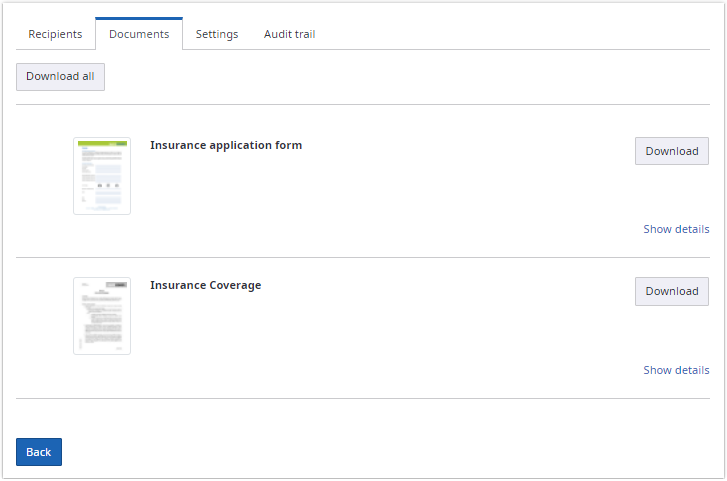
Task: Switch to the Recipients tab
Action: pyautogui.click(x=55, y=34)
